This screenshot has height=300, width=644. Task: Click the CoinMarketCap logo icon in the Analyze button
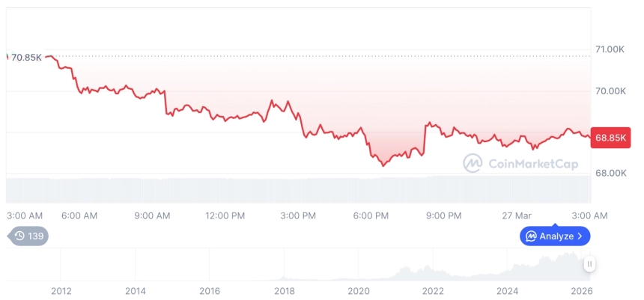(x=531, y=236)
